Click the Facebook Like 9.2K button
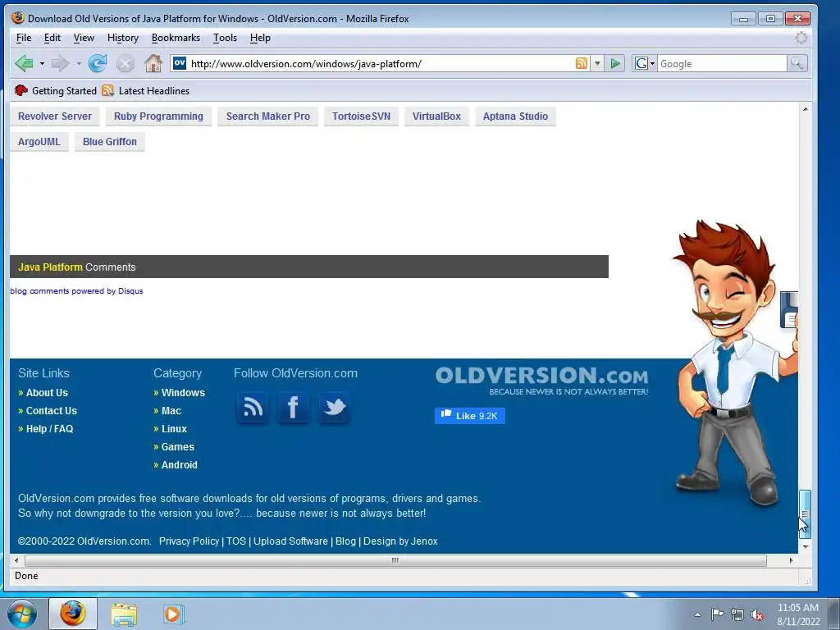The height and width of the screenshot is (630, 840). coord(470,416)
